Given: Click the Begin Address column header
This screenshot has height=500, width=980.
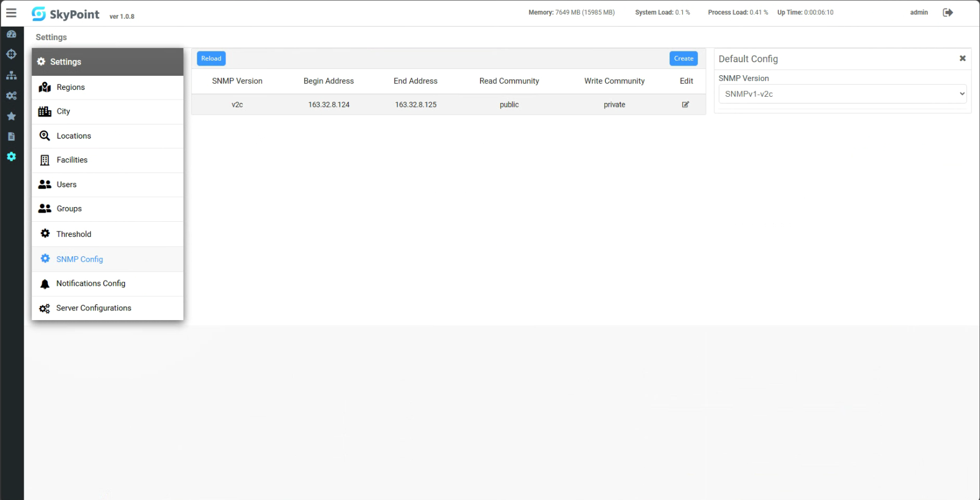Looking at the screenshot, I should 328,81.
